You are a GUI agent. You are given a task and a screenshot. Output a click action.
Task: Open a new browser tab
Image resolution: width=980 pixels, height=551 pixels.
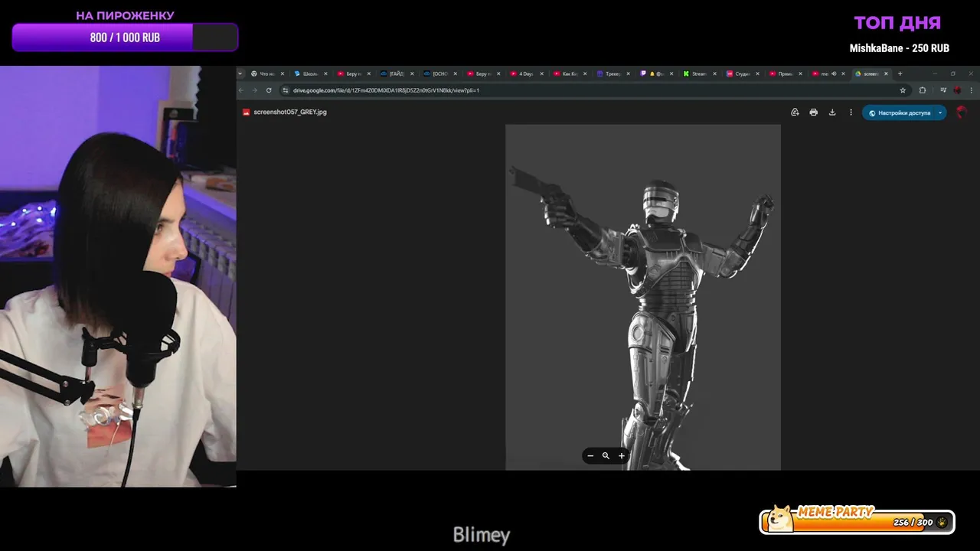(900, 73)
